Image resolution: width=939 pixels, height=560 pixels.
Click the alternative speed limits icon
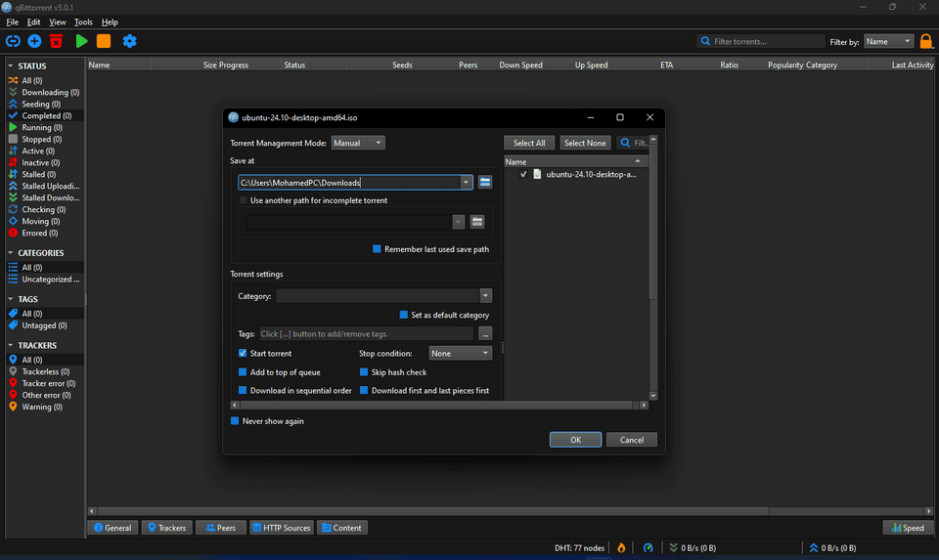click(x=648, y=547)
